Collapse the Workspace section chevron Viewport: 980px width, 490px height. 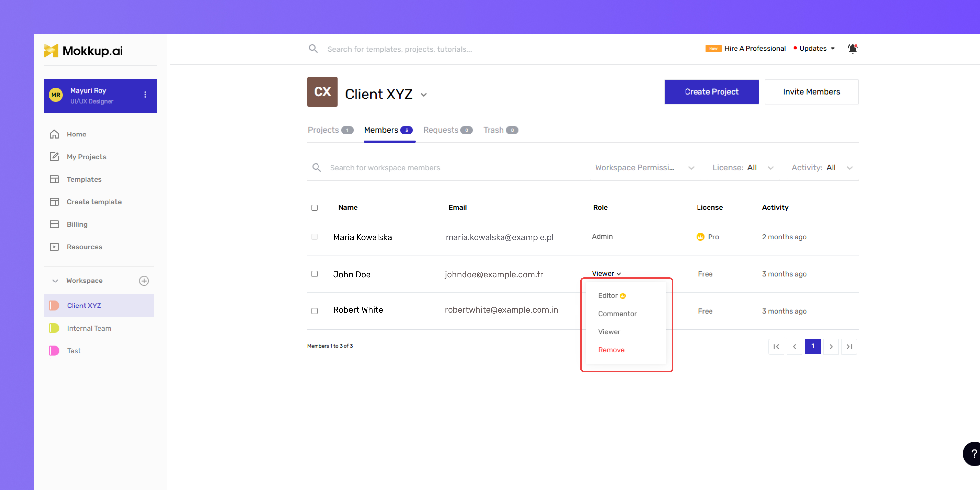[55, 281]
